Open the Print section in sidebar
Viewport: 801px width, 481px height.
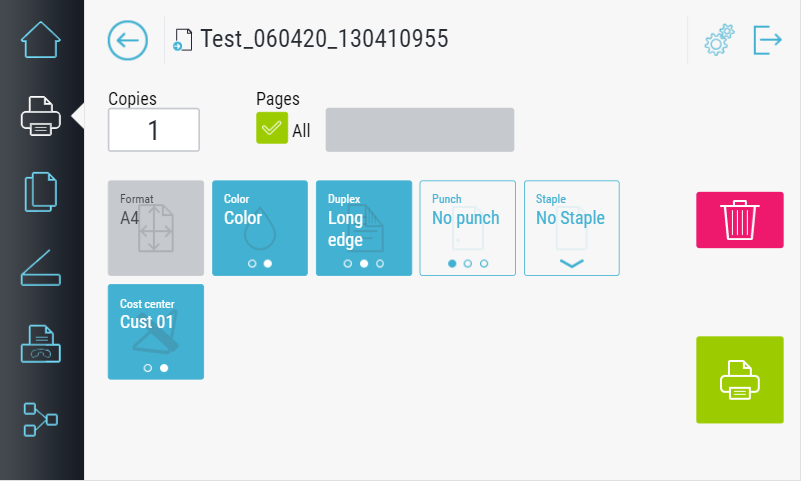coord(41,116)
